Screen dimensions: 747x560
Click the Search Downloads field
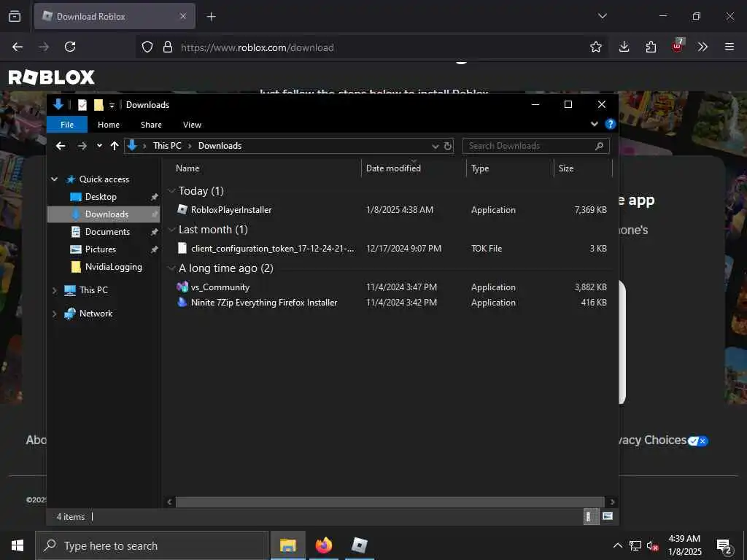coord(535,146)
